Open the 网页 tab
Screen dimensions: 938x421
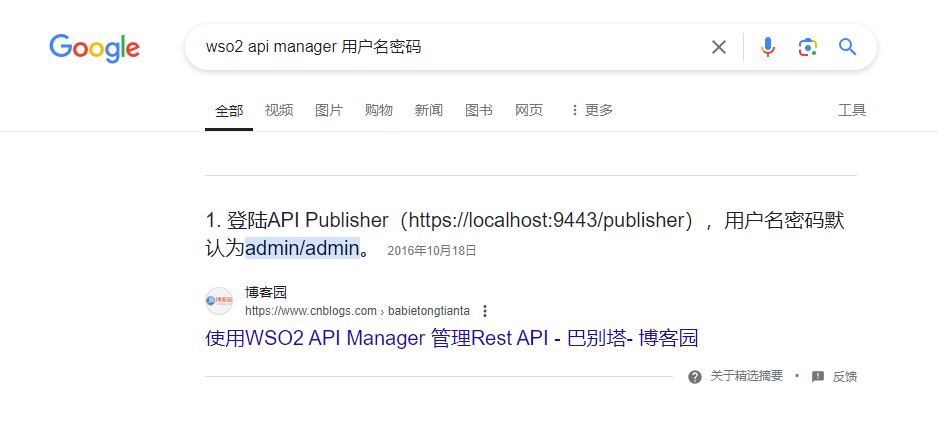529,110
